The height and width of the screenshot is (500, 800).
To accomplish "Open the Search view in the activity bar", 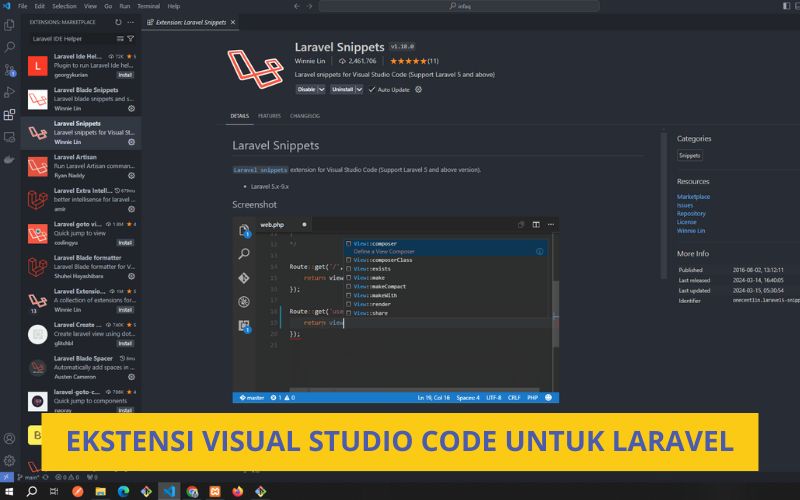I will point(9,47).
